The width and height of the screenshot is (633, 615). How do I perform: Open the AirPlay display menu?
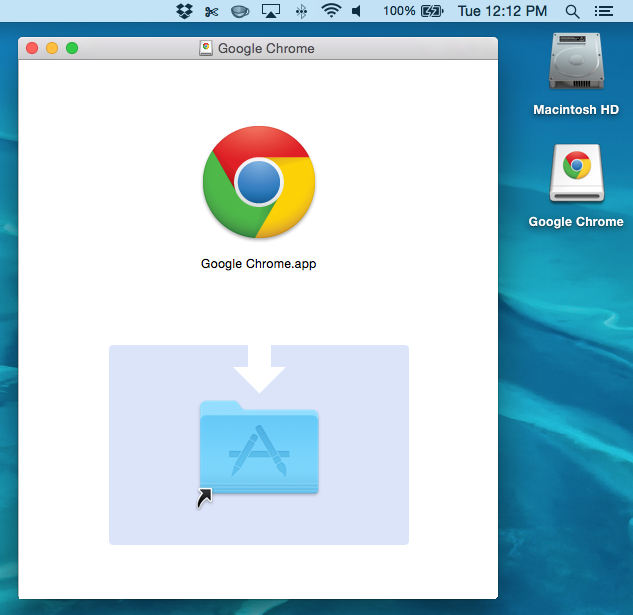[271, 11]
